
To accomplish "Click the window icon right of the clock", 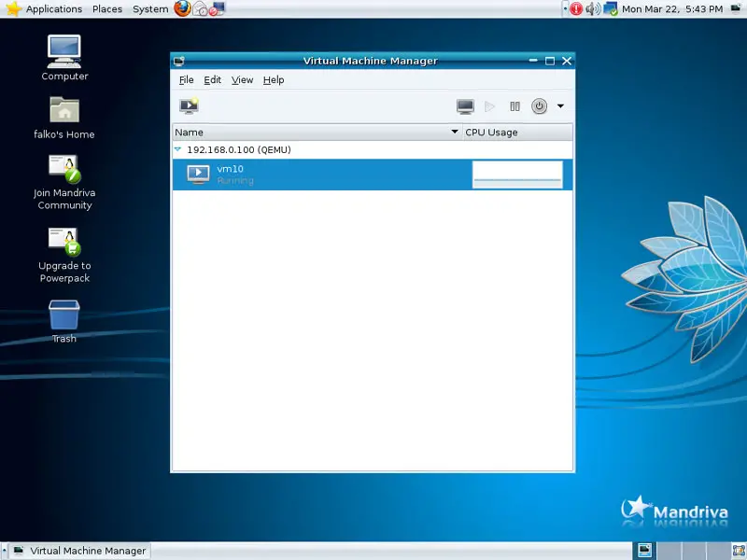I will coord(736,8).
